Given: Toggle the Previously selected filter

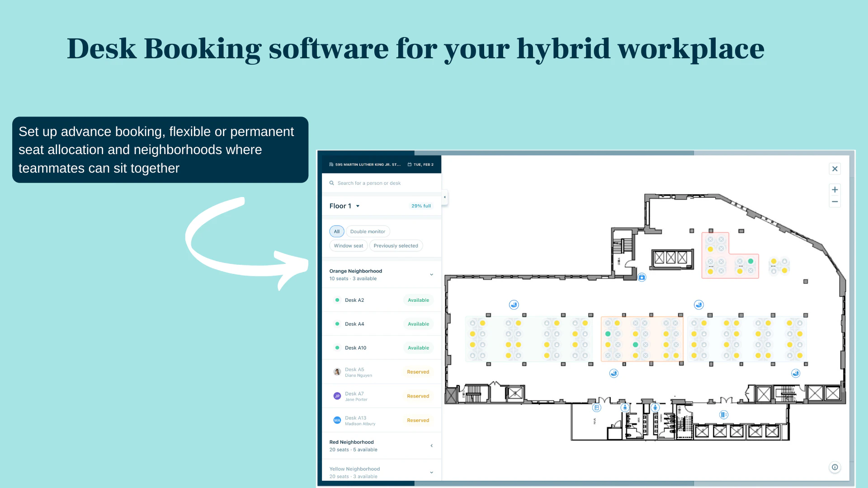Looking at the screenshot, I should click(x=396, y=245).
